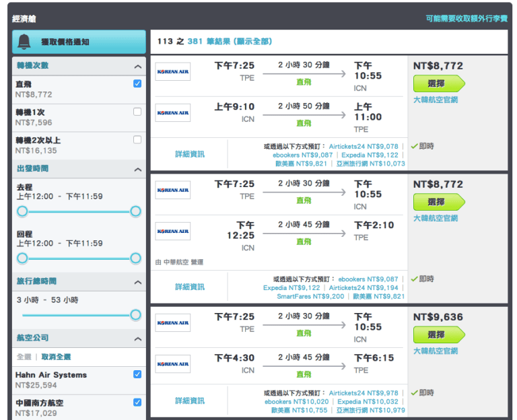Uncheck the 直飛 direct flight checkbox
Screen dimensions: 517x420
tap(137, 83)
